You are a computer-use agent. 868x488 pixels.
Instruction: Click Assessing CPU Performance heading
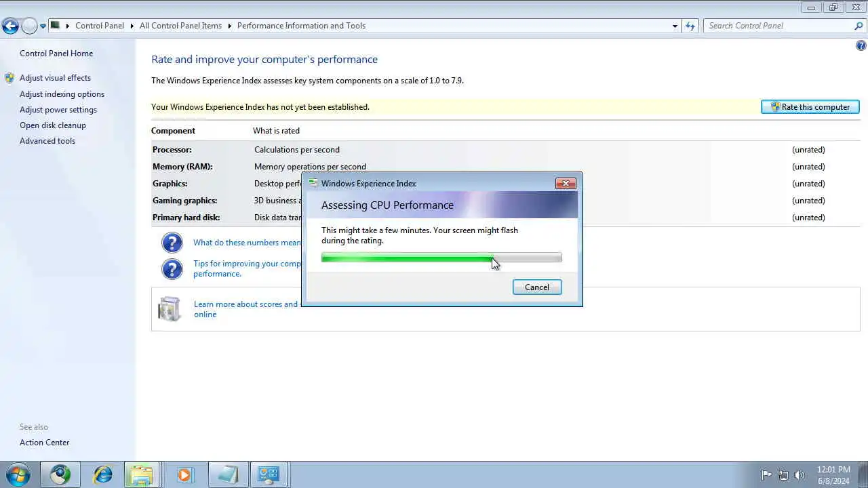pos(387,205)
